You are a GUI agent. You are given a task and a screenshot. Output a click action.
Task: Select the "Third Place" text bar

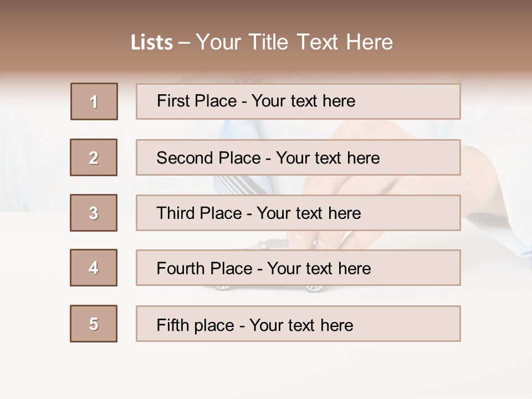coord(298,213)
